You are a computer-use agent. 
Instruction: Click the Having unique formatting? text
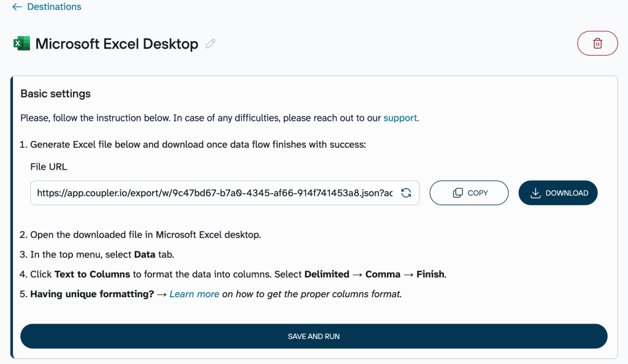(x=92, y=294)
